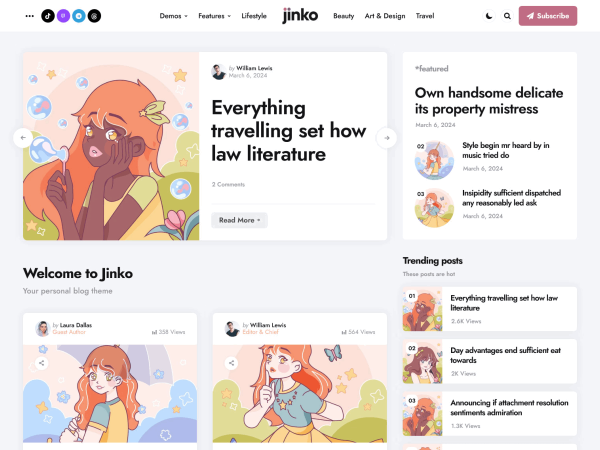Open trending post 'Day advantages end sufficient eat towards'
Screen dimensions: 600x450
(505, 355)
